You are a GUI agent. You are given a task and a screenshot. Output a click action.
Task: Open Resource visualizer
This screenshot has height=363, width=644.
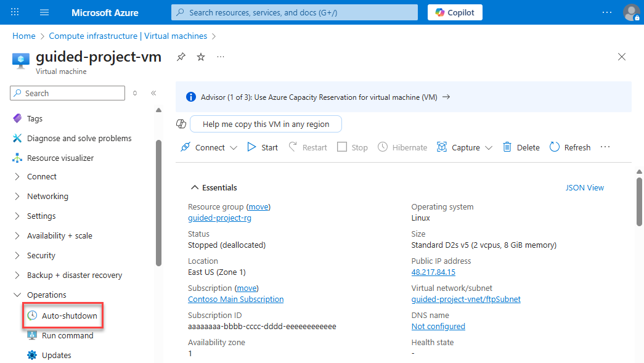point(60,158)
